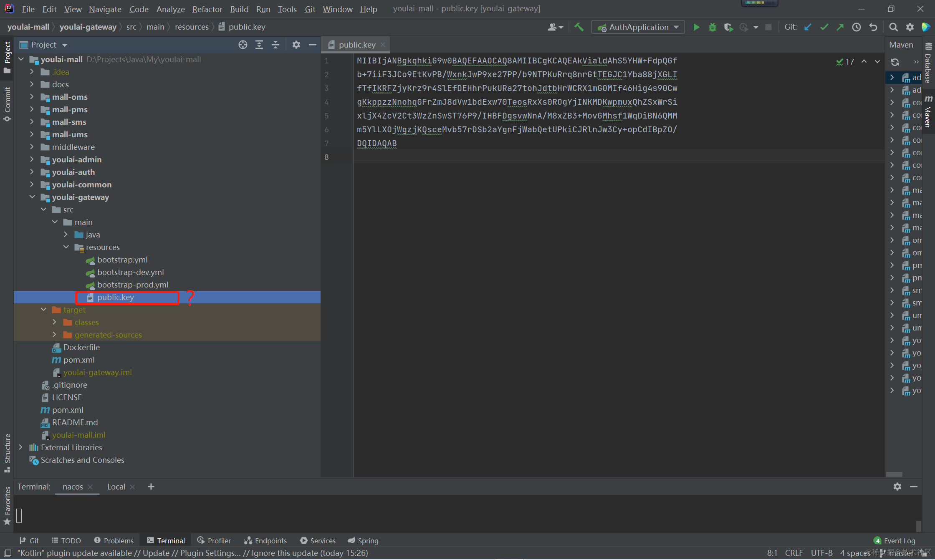Click the Debug bug icon

pos(712,27)
